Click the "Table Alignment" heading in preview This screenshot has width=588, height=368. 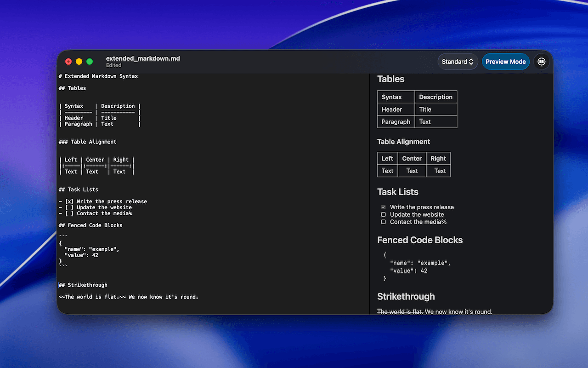pyautogui.click(x=403, y=142)
